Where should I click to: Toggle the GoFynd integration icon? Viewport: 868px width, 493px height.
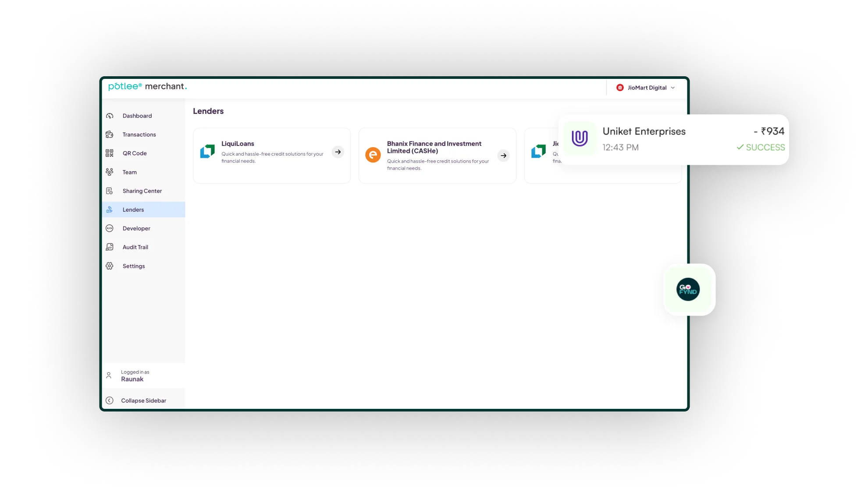coord(688,289)
